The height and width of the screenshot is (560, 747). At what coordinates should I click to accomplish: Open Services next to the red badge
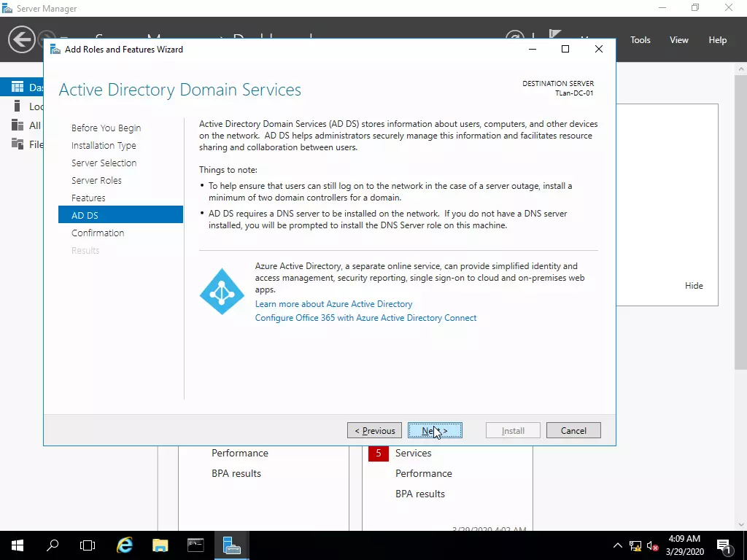coord(414,453)
